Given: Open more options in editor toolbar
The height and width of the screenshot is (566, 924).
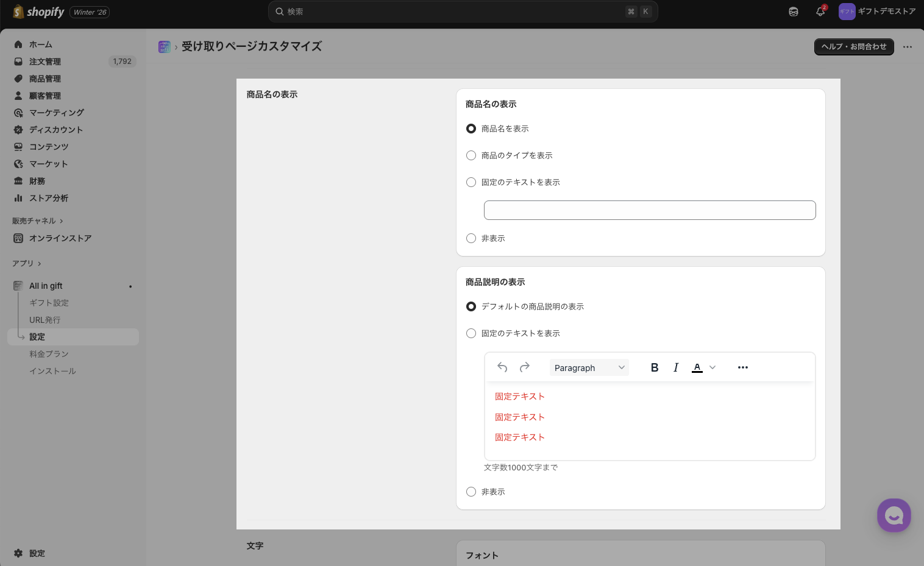Looking at the screenshot, I should [x=742, y=367].
